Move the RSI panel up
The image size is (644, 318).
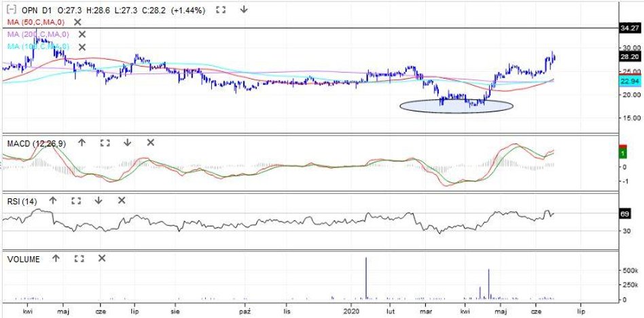coord(53,200)
